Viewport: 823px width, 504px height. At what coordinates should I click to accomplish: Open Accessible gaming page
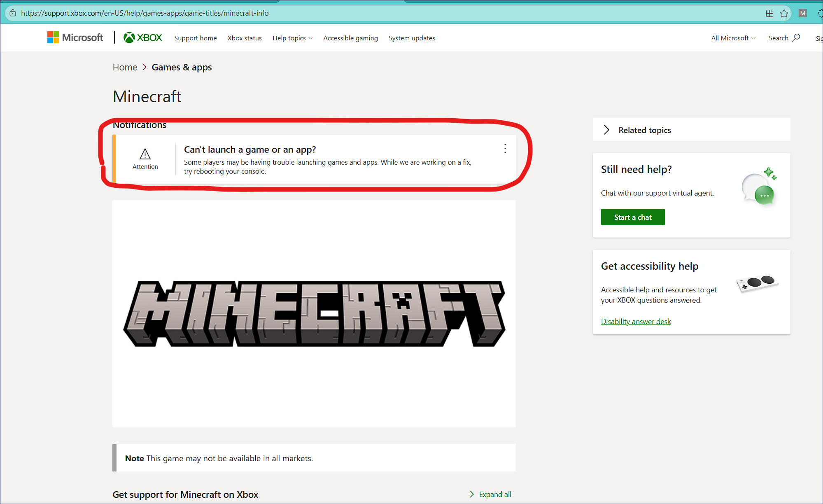[x=350, y=38]
